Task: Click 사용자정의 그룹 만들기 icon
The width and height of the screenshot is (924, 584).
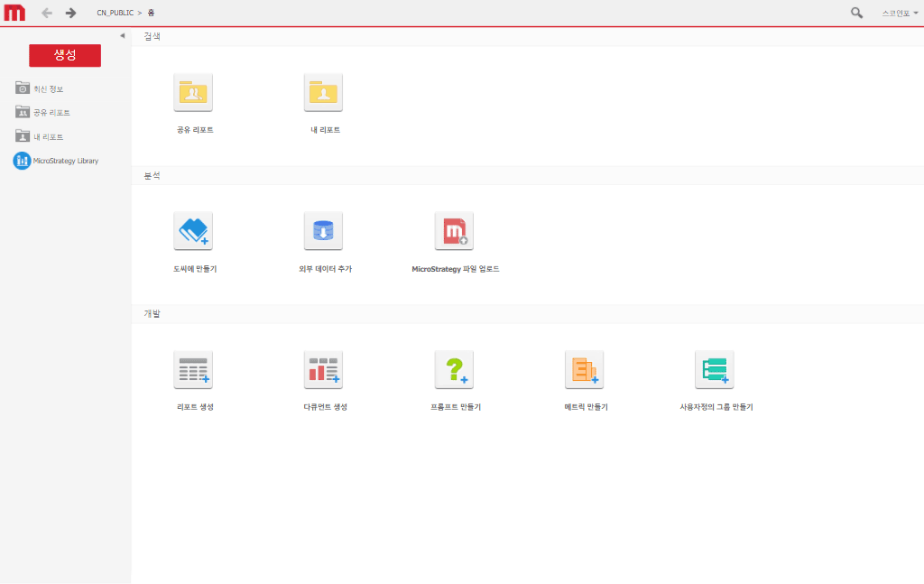Action: click(x=714, y=370)
